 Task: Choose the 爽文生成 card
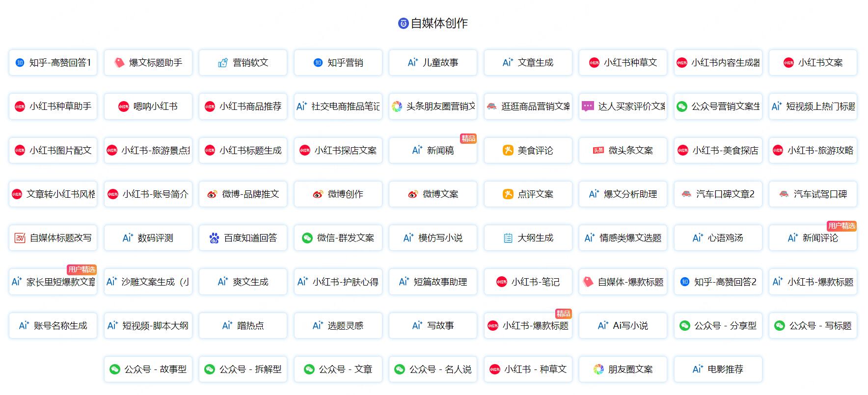click(243, 282)
